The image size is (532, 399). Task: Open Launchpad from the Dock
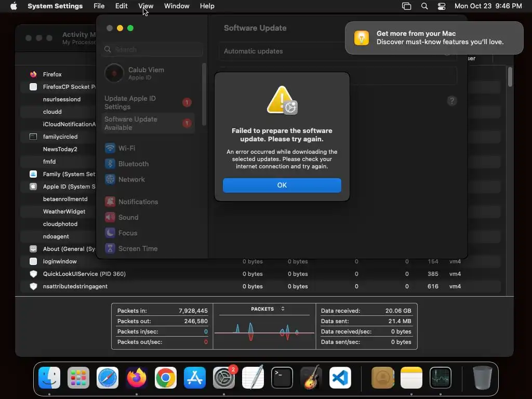(78, 378)
